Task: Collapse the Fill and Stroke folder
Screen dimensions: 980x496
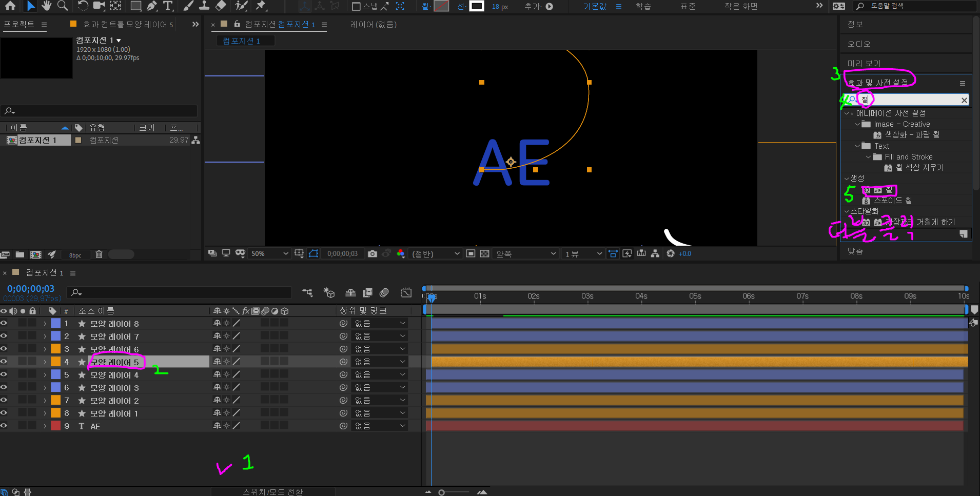Action: click(868, 157)
